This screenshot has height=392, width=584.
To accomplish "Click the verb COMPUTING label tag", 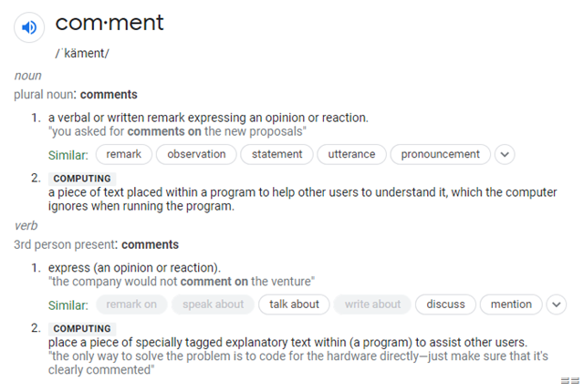I will point(82,329).
